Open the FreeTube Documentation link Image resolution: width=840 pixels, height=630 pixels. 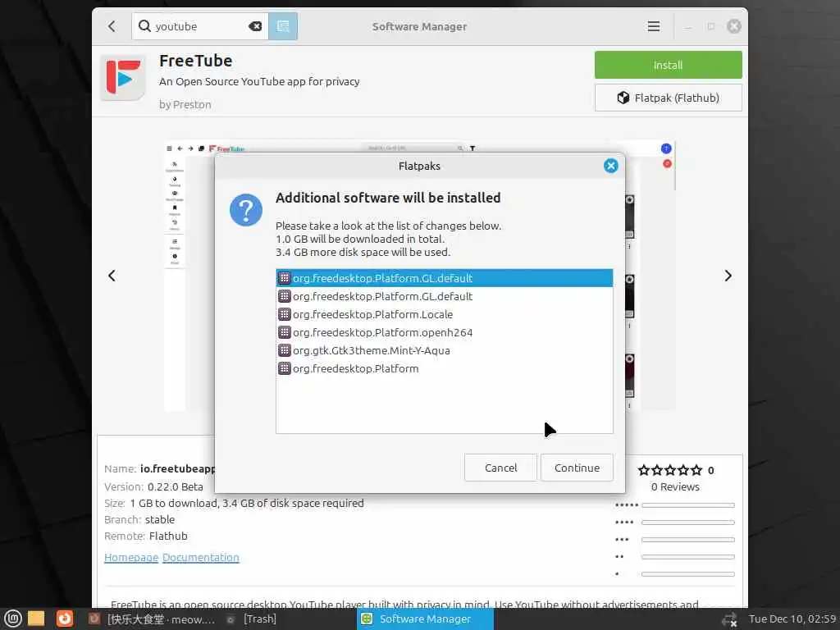[x=201, y=558]
